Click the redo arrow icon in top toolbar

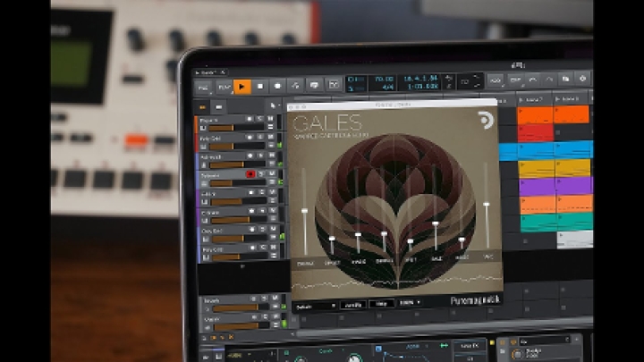pyautogui.click(x=549, y=79)
